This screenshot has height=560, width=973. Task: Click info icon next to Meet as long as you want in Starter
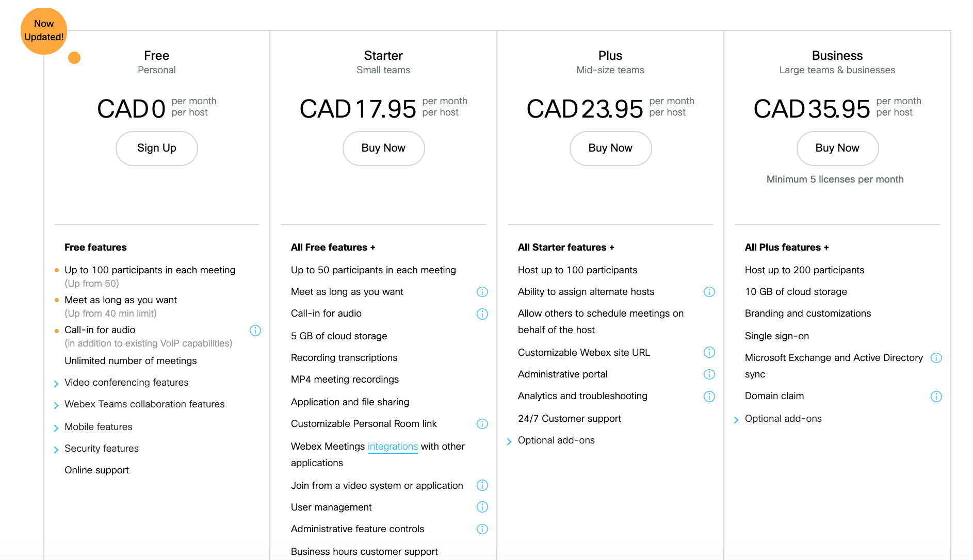482,292
